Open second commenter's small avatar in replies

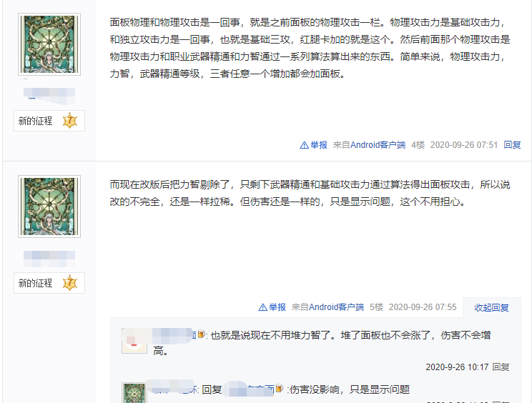coord(134,393)
